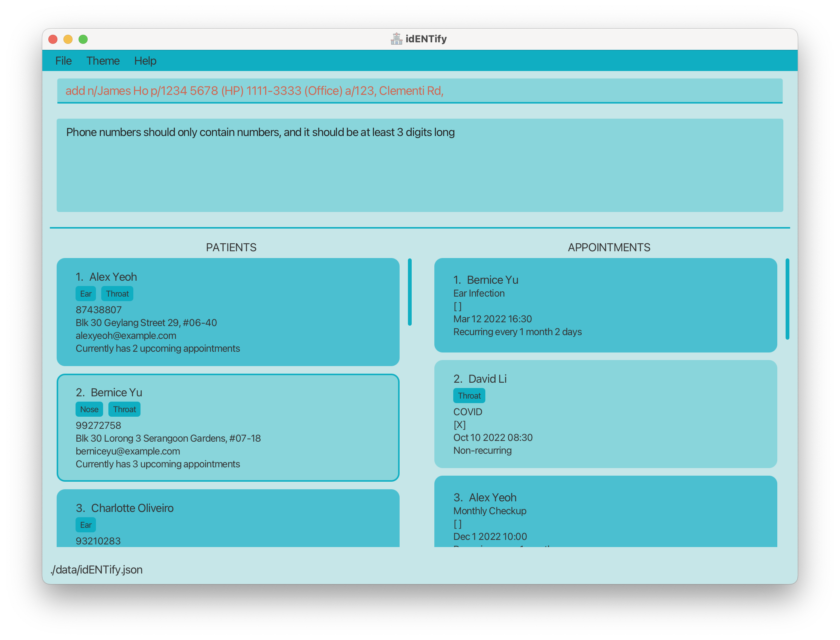The height and width of the screenshot is (640, 840).
Task: Open the File menu
Action: coord(63,61)
